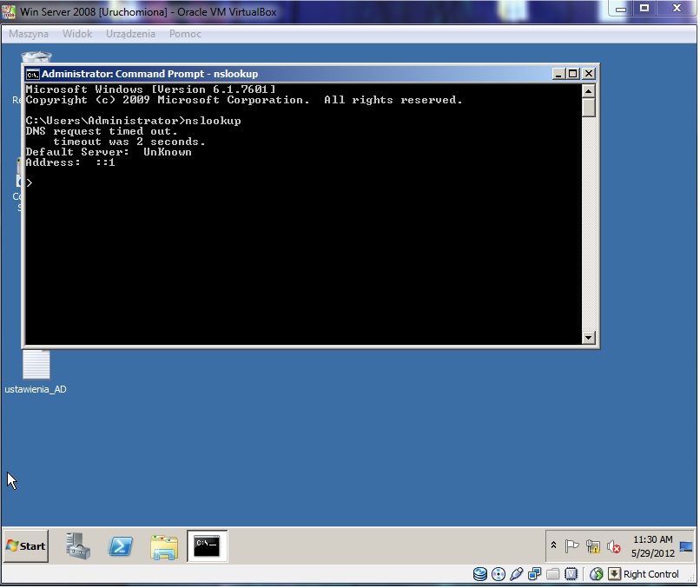The width and height of the screenshot is (700, 588).
Task: Select ustawienia_AD desktop file icon
Action: pos(36,364)
